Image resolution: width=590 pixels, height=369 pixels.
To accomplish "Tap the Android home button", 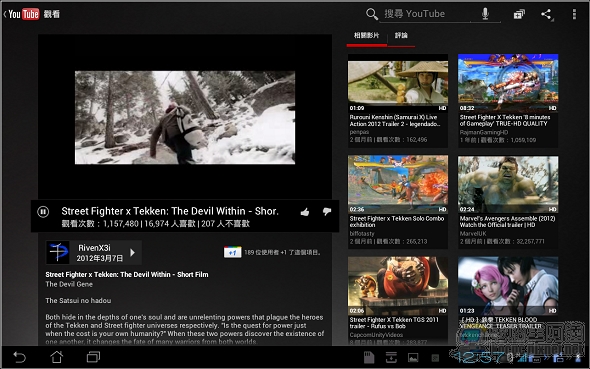I will pos(57,357).
